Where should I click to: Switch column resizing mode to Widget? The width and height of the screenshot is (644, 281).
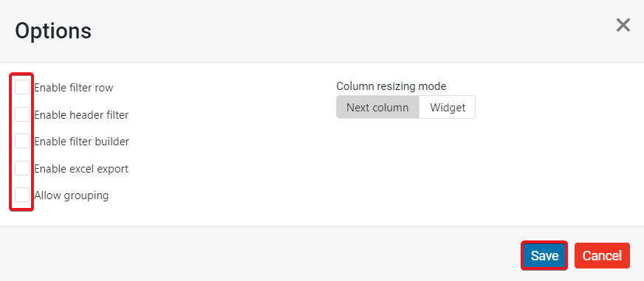click(448, 108)
